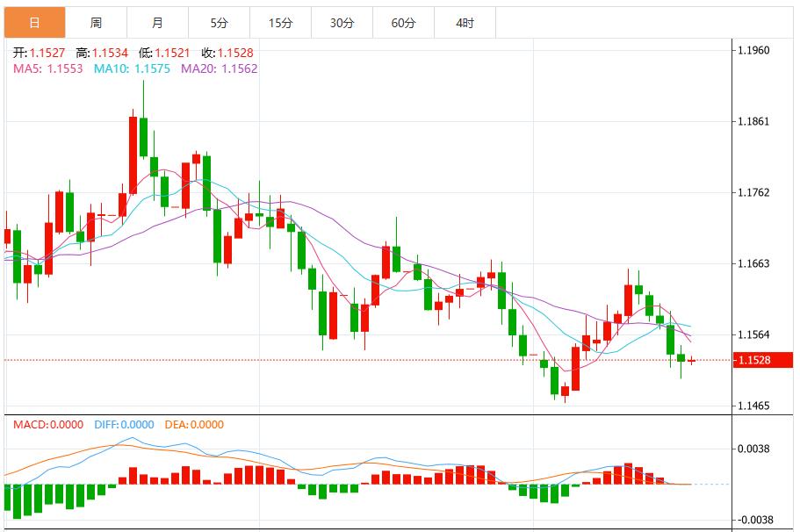The image size is (800, 532).
Task: Select the 15分 timeframe option
Action: [x=283, y=21]
